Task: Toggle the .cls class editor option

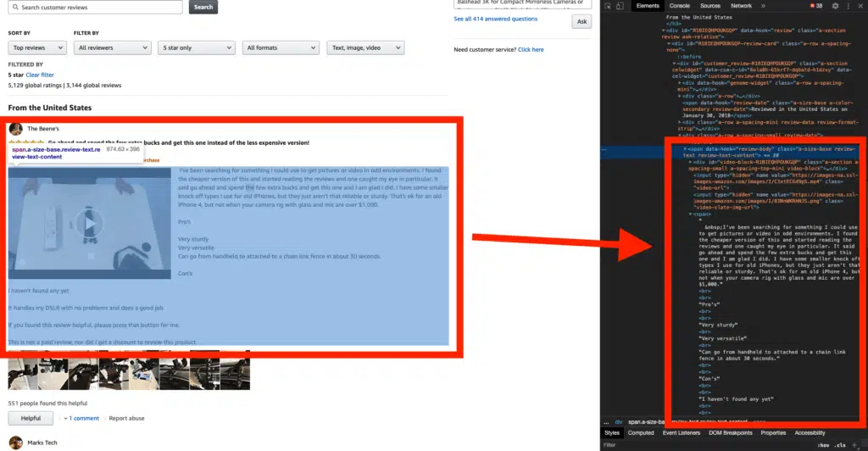Action: [x=840, y=445]
